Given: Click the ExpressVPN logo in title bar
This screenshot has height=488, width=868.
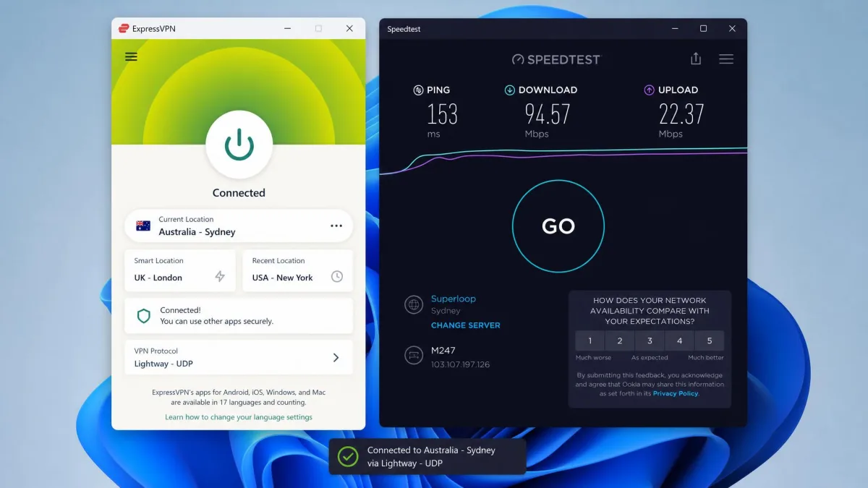Looking at the screenshot, I should click(123, 29).
